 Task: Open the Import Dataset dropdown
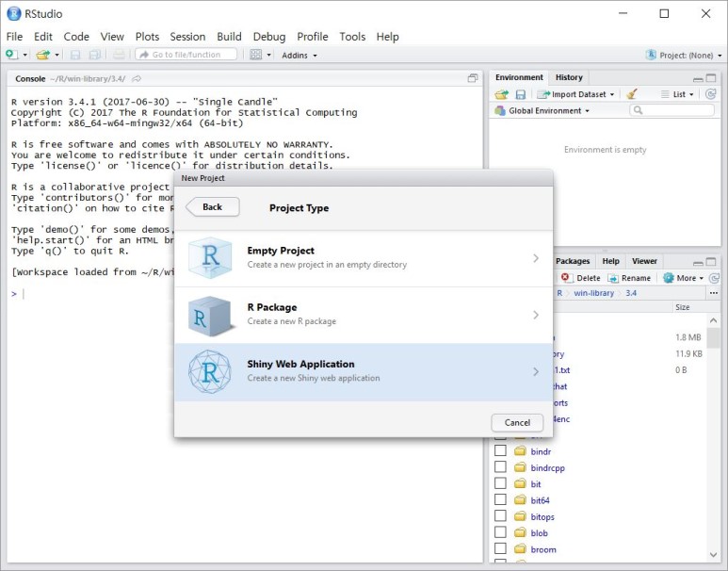coord(575,94)
